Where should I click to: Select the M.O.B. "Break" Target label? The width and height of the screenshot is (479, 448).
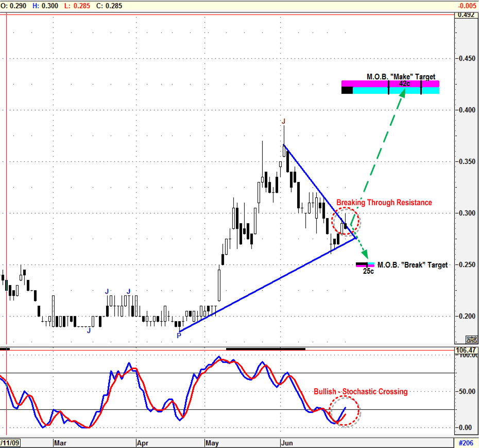[413, 265]
